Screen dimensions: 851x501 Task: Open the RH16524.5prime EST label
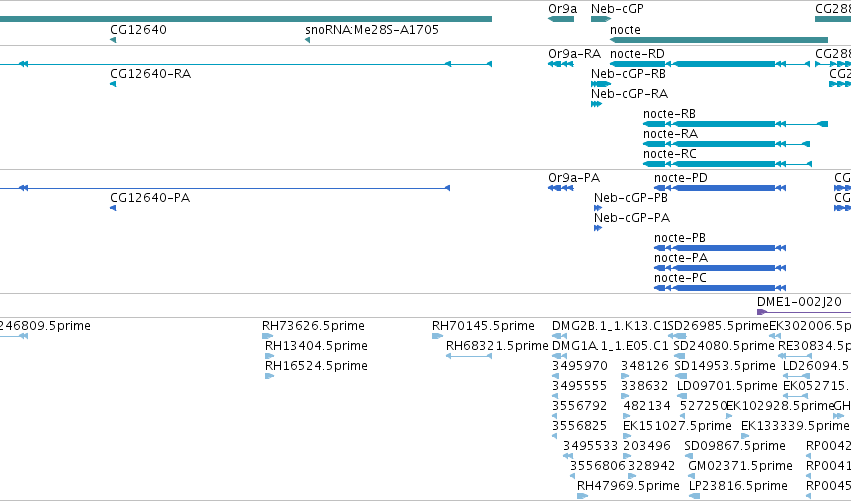[316, 366]
